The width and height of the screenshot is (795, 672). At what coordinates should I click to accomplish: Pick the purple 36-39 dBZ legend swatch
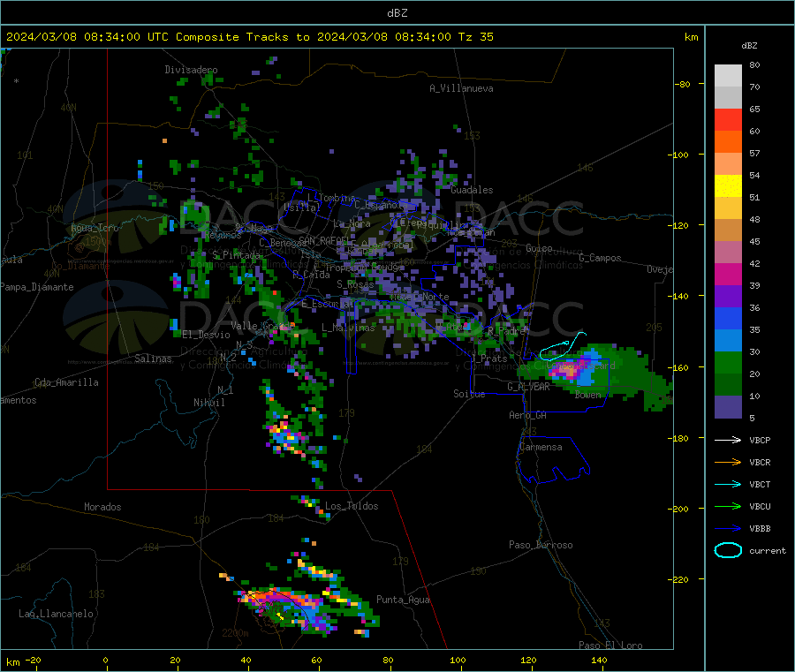pyautogui.click(x=728, y=297)
